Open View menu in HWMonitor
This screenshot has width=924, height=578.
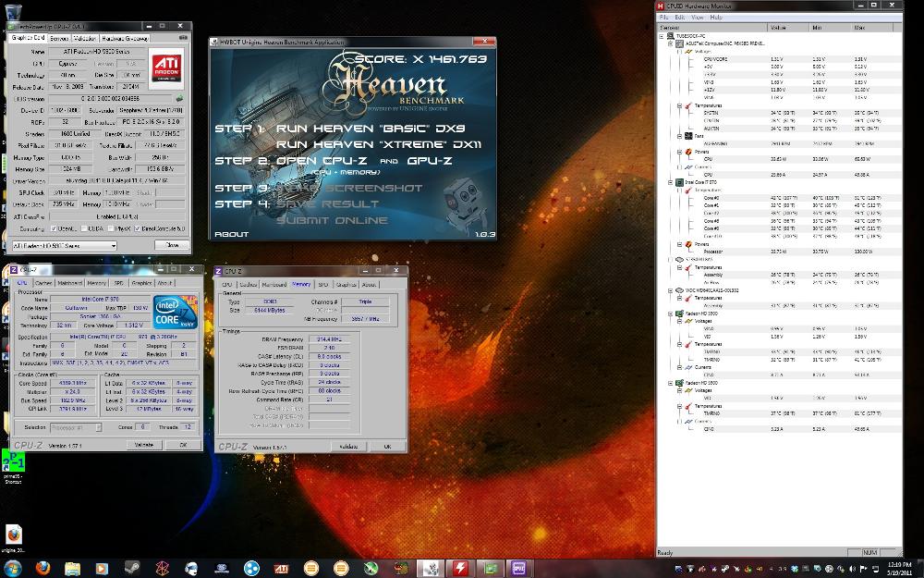coord(698,17)
